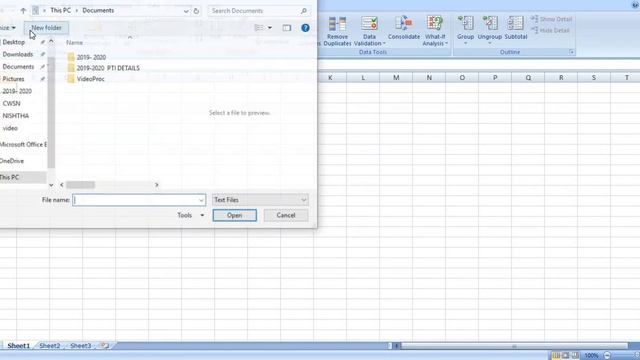Select column P header

point(495,78)
